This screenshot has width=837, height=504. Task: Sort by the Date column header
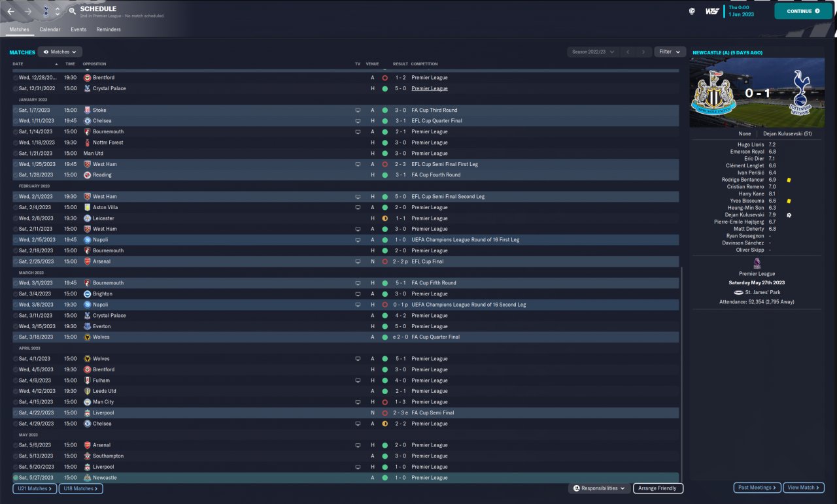pos(18,64)
